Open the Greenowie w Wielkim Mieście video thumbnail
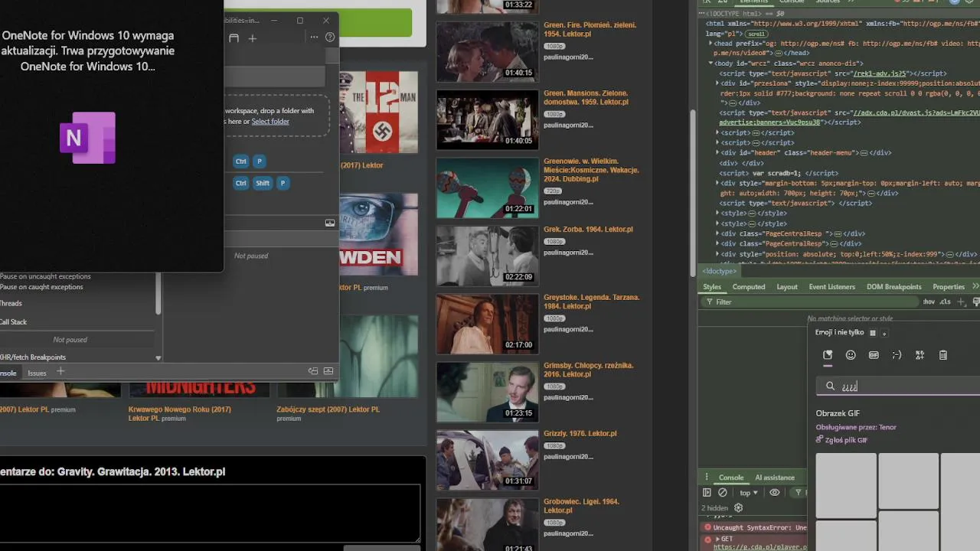Image resolution: width=980 pixels, height=551 pixels. tap(487, 187)
